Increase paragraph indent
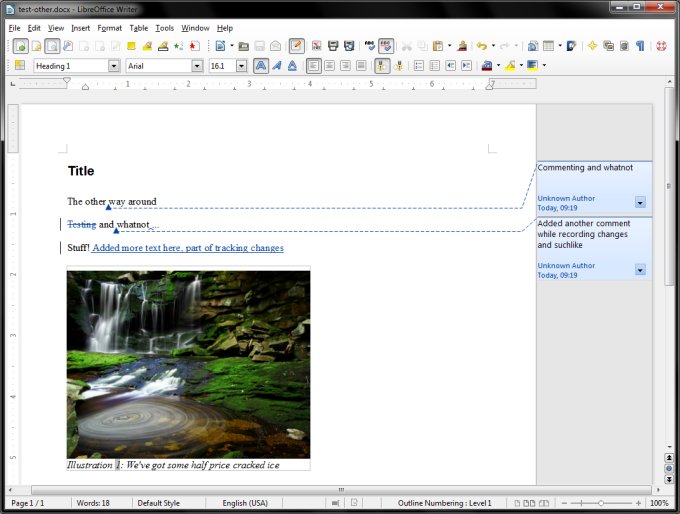This screenshot has height=514, width=680. pos(466,66)
